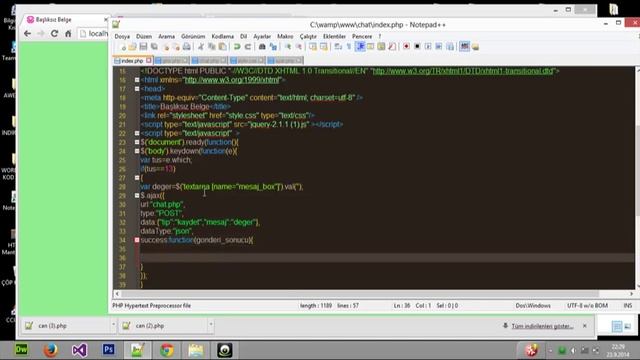Collapse the document ready fold on line 23

pyautogui.click(x=137, y=142)
